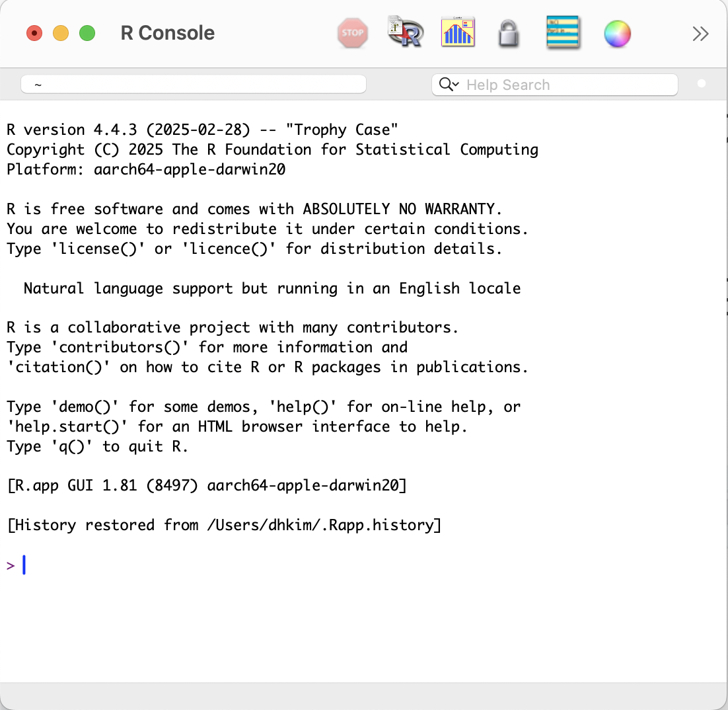
Task: Open the color wheel preferences icon
Action: (x=617, y=34)
